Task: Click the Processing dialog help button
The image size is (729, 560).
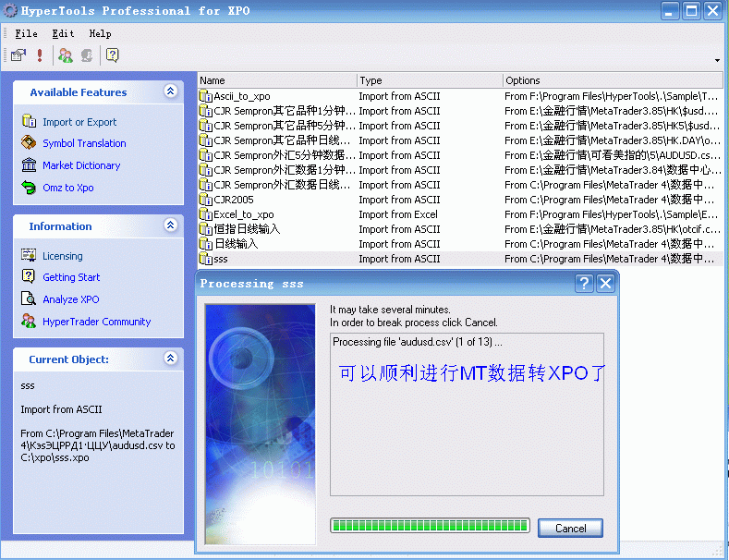Action: click(x=585, y=283)
